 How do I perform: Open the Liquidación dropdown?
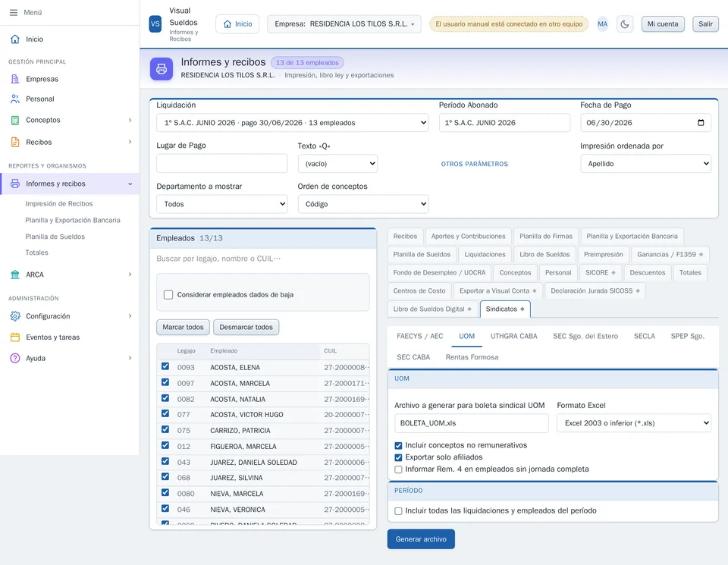click(x=293, y=123)
